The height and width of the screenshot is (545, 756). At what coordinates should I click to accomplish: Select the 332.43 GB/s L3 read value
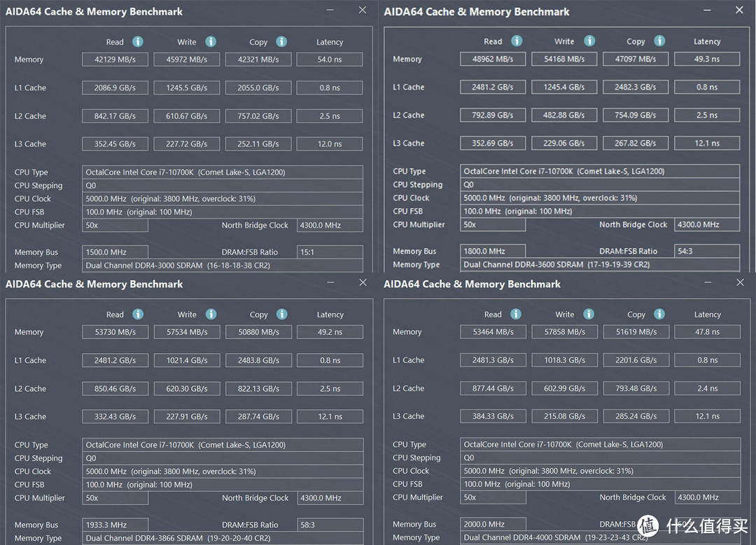tap(115, 417)
